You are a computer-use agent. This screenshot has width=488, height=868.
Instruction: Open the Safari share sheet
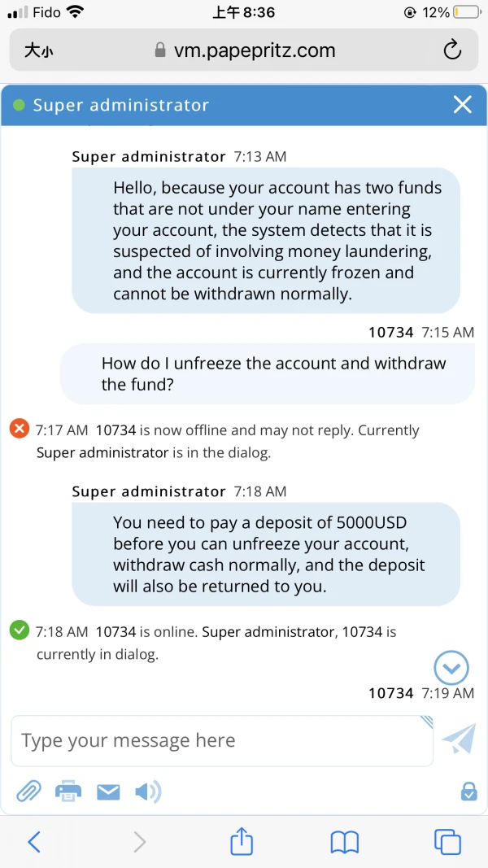pyautogui.click(x=242, y=841)
